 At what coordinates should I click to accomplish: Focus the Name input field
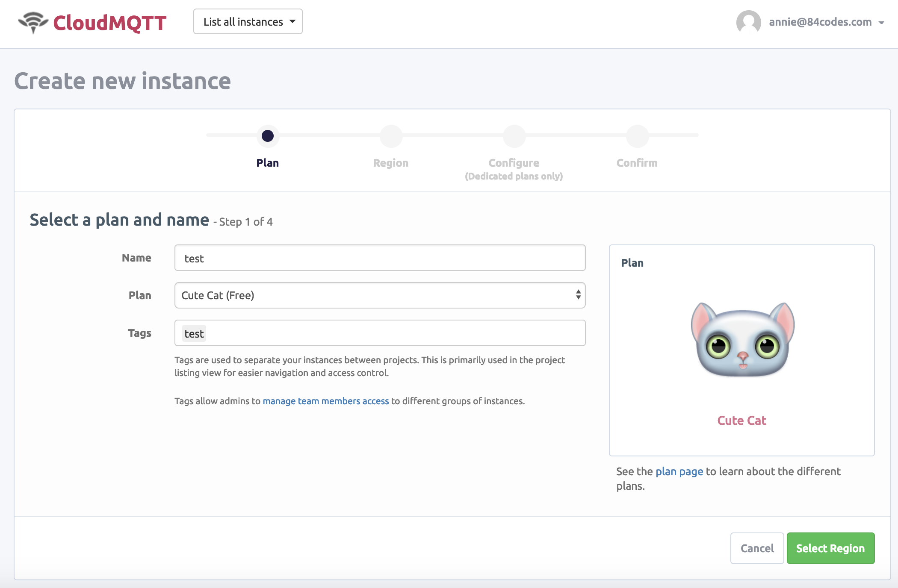tap(380, 258)
